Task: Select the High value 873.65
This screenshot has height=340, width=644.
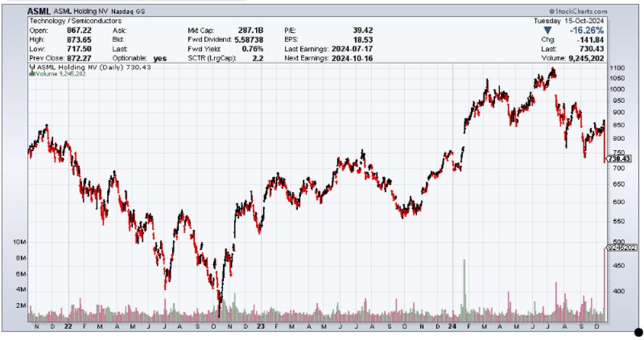Action: (x=79, y=40)
